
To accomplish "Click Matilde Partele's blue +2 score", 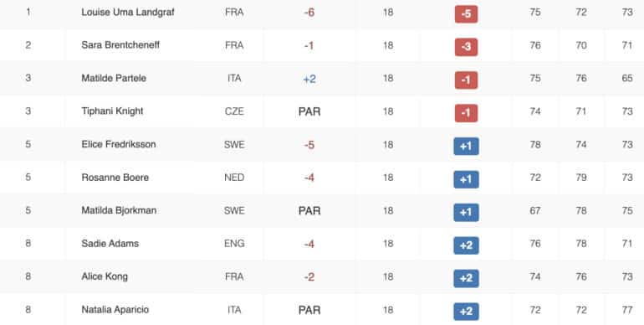I will point(309,79).
